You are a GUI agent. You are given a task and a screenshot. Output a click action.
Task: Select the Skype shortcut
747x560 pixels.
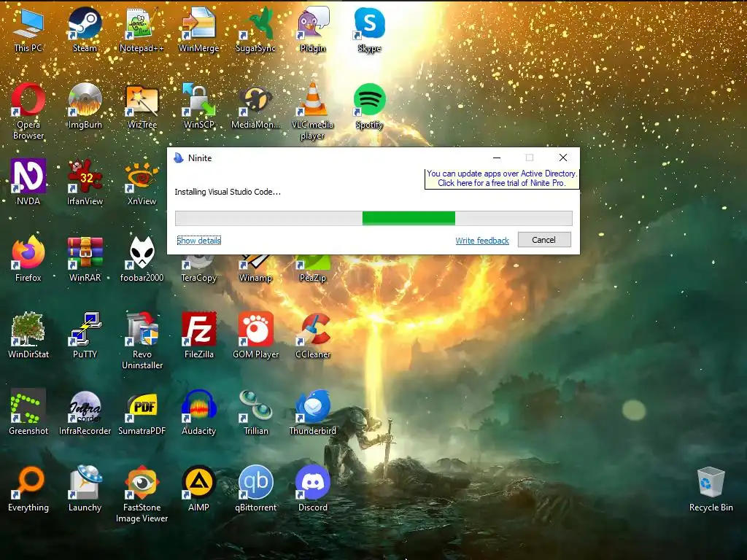(370, 29)
